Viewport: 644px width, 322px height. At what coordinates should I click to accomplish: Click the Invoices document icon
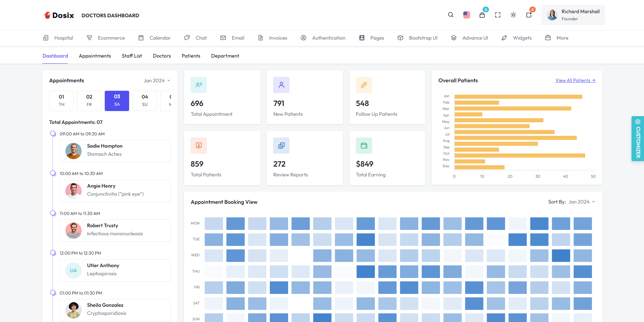point(261,38)
